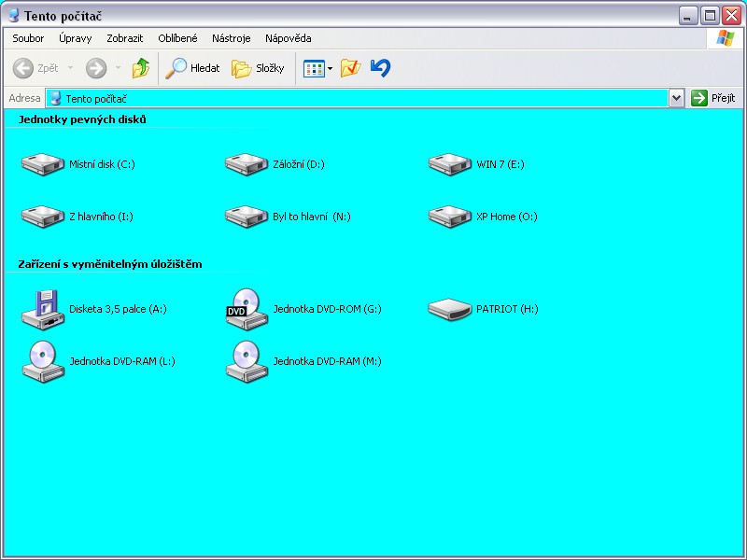Open the Nástroje menu
The width and height of the screenshot is (747, 560).
tap(231, 38)
